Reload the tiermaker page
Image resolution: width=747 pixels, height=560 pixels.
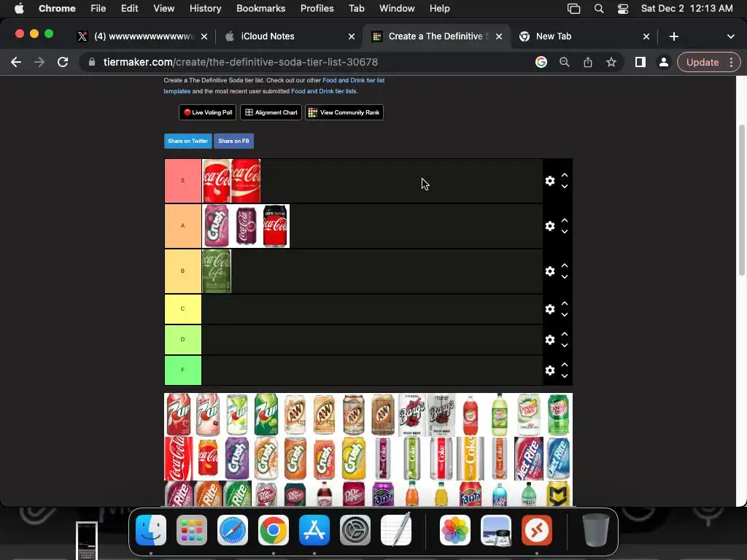tap(63, 63)
